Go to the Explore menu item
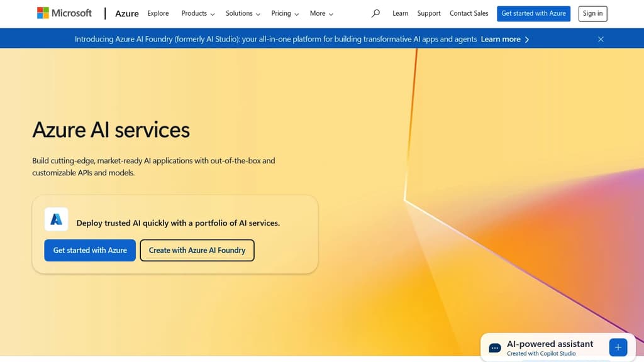Viewport: 644px width, 362px height. [x=158, y=14]
